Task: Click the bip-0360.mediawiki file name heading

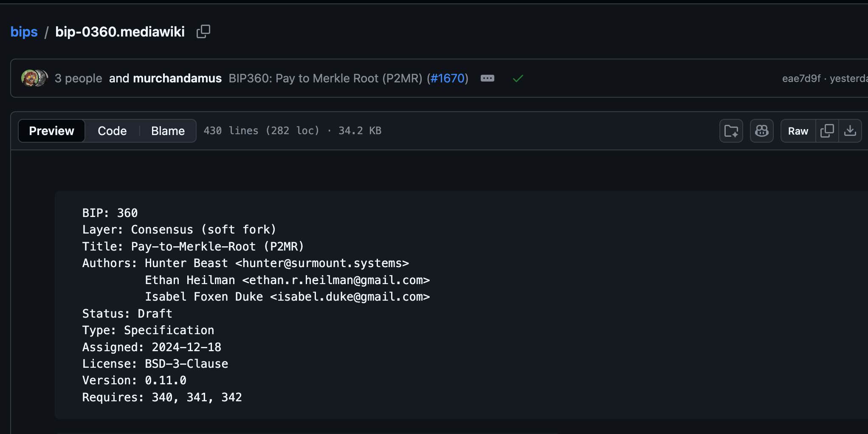Action: click(x=120, y=32)
